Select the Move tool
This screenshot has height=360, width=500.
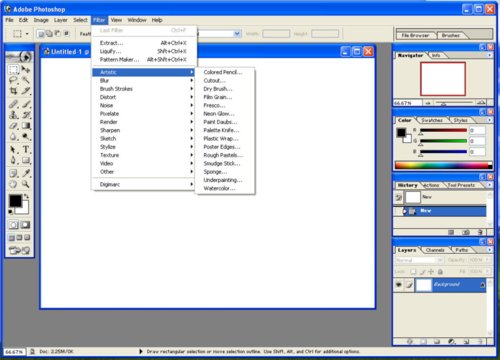(26, 70)
